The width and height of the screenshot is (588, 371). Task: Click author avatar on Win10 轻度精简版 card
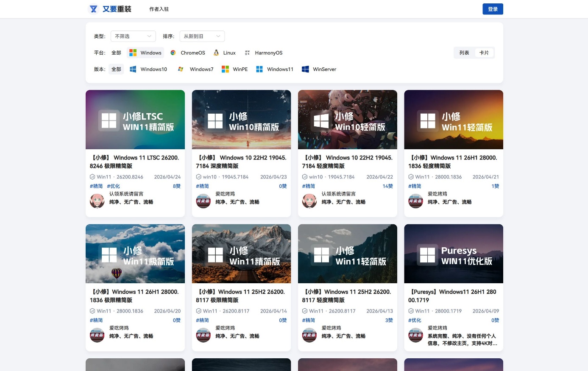[x=309, y=201]
